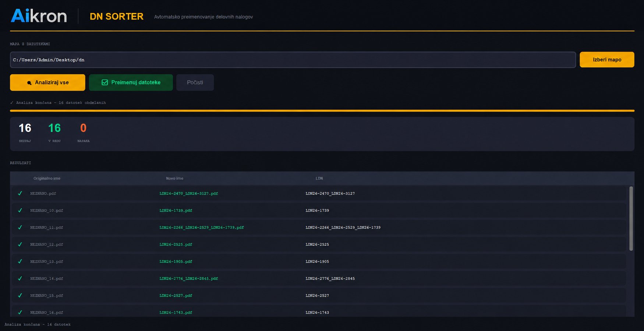This screenshot has width=644, height=331.
Task: Select original file name NEZNANO_14.pdf
Action: (x=46, y=278)
